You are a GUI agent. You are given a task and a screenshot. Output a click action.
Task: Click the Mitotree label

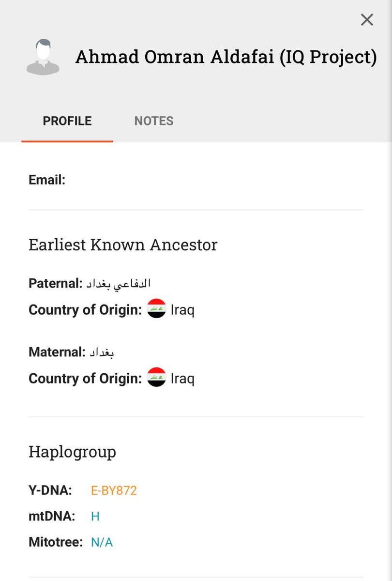(x=56, y=542)
